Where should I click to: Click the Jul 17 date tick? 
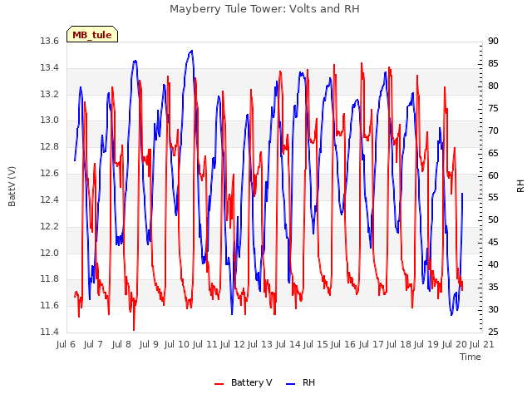click(x=372, y=345)
